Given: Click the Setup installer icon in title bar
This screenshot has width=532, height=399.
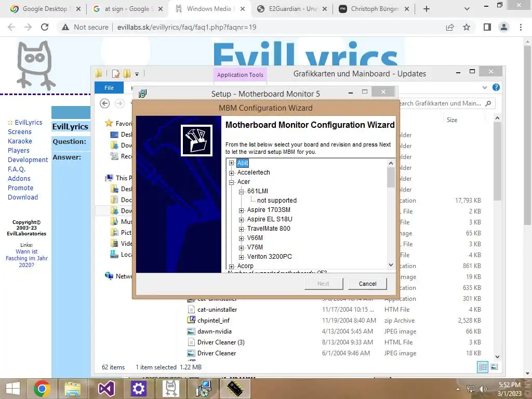Looking at the screenshot, I should [x=142, y=94].
